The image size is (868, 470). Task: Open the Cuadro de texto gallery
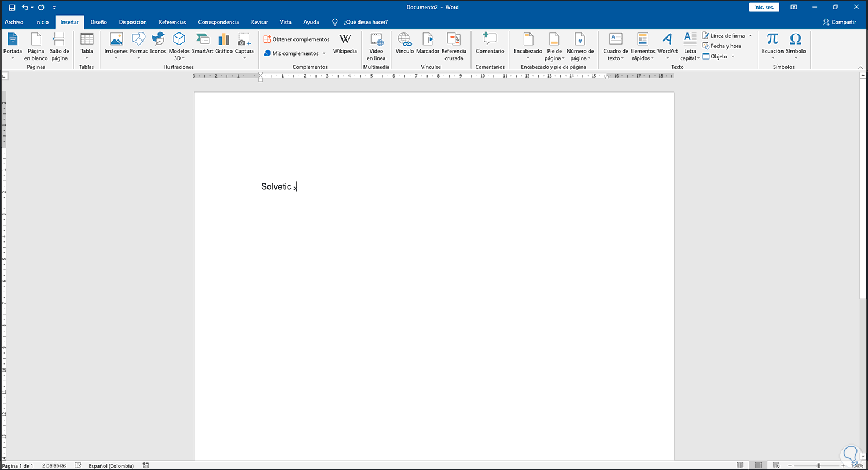(616, 47)
